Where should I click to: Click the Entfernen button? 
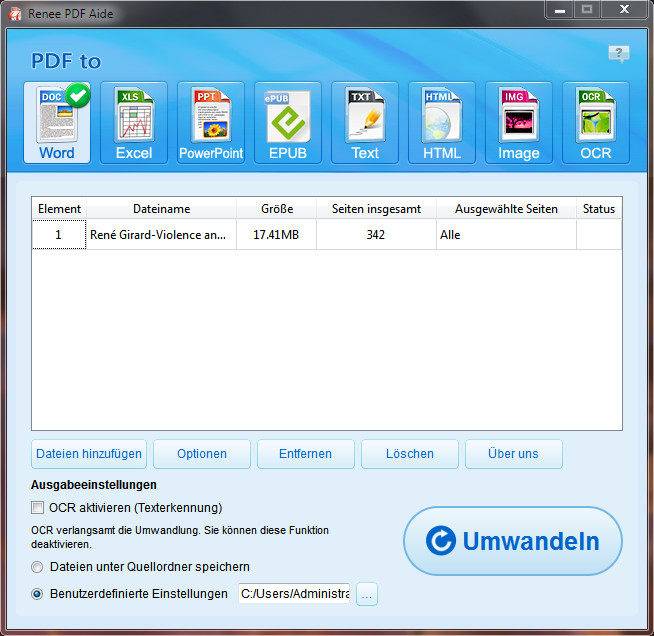click(306, 454)
